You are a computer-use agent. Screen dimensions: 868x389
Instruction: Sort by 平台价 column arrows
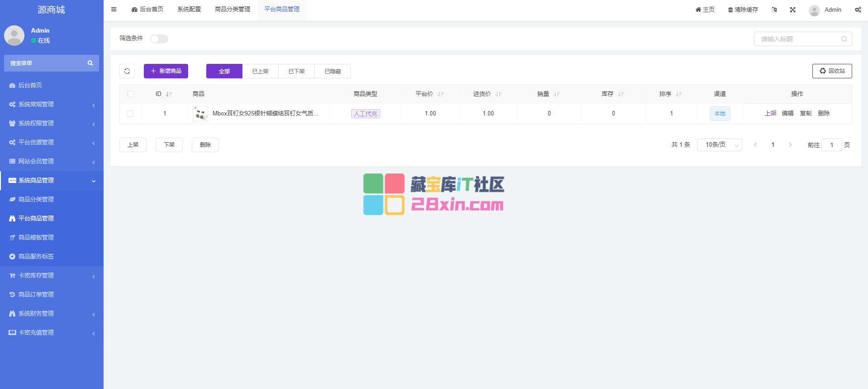(441, 94)
